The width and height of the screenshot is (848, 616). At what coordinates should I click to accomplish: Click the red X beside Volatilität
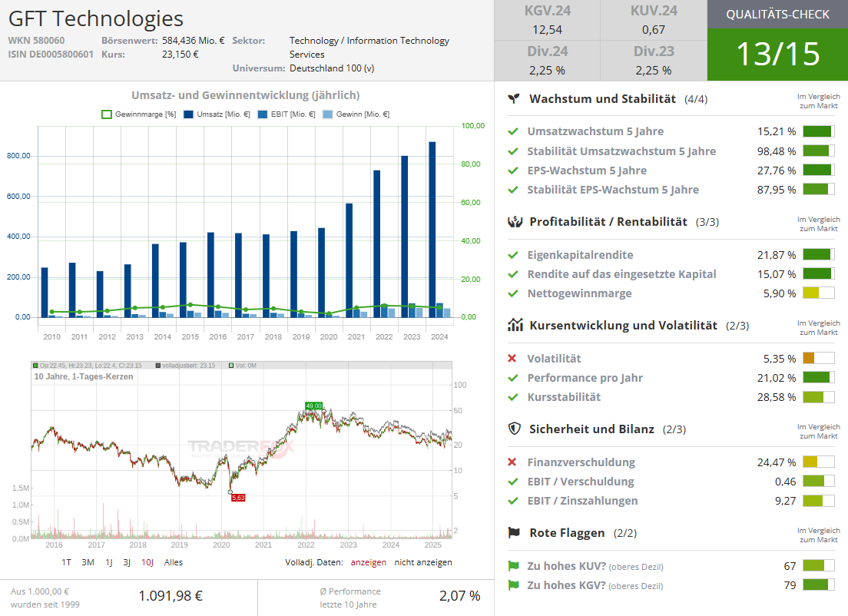click(x=512, y=358)
